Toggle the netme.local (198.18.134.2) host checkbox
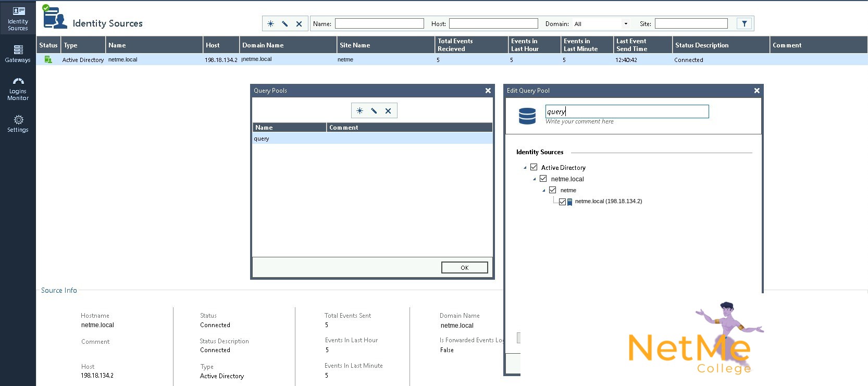Viewport: 868px width, 386px height. 562,202
